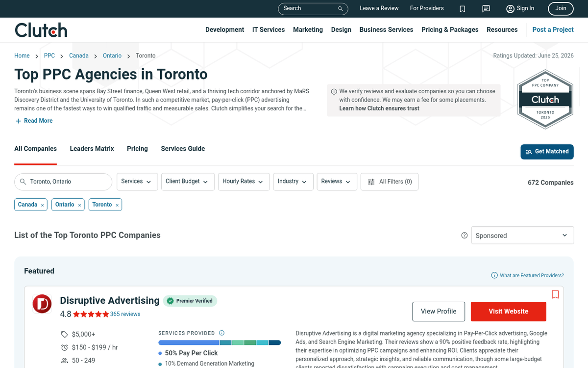
Task: Click the Get Matched button
Action: point(547,152)
